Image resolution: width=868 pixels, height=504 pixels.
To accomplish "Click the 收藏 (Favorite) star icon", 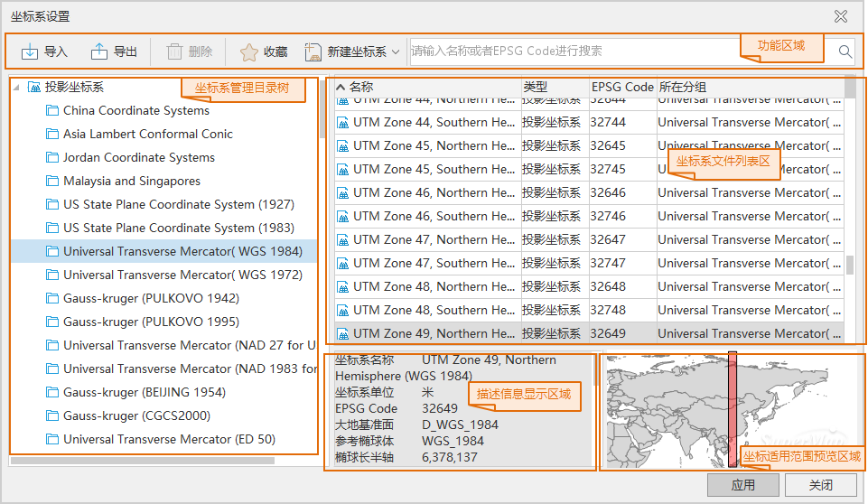I will coord(248,51).
